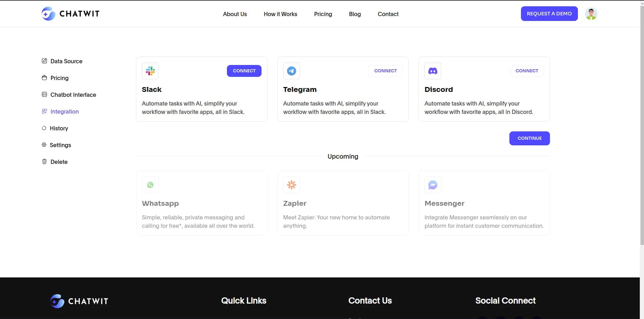Connect the Slack integration
This screenshot has height=319, width=644.
point(244,71)
